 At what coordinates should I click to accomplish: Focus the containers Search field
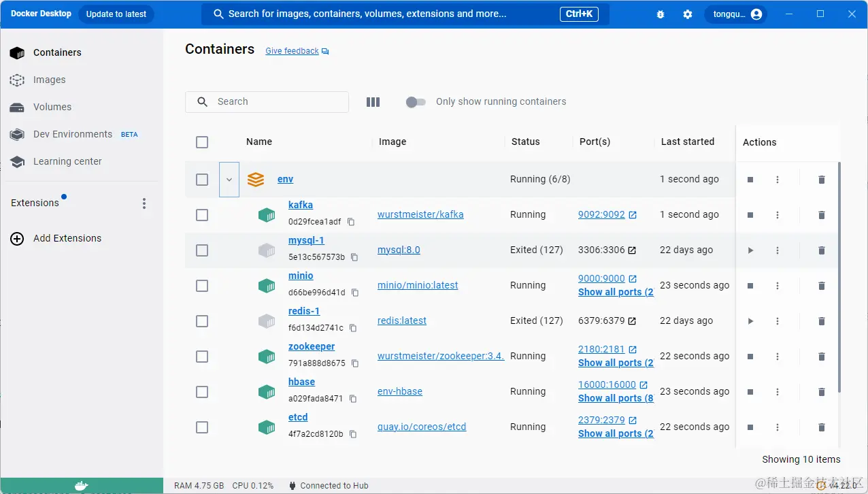(267, 102)
